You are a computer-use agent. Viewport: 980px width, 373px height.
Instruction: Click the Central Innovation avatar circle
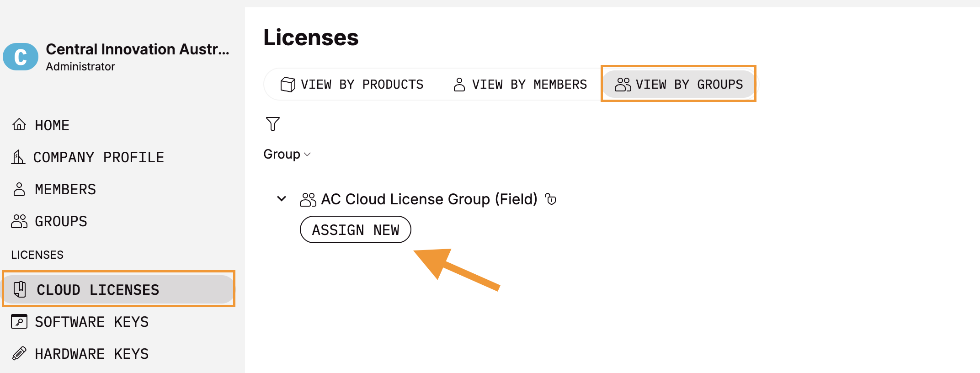coord(20,56)
